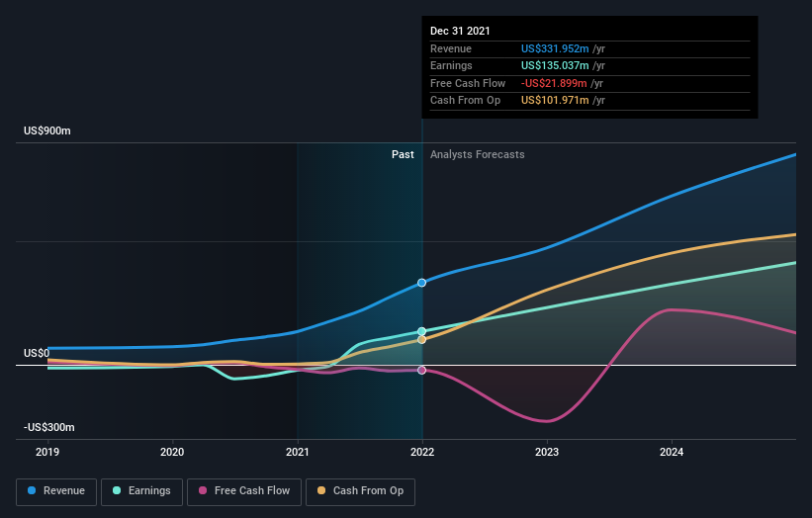
Task: Click the pink Free Cash Flow legend dot
Action: [x=203, y=490]
